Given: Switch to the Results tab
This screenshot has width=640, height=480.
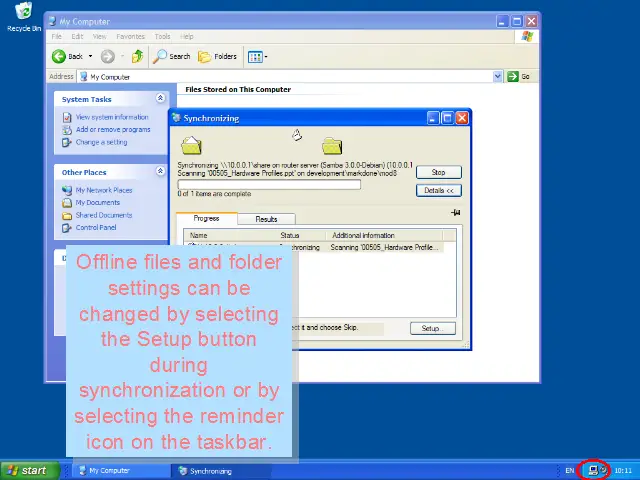Looking at the screenshot, I should coord(266,219).
